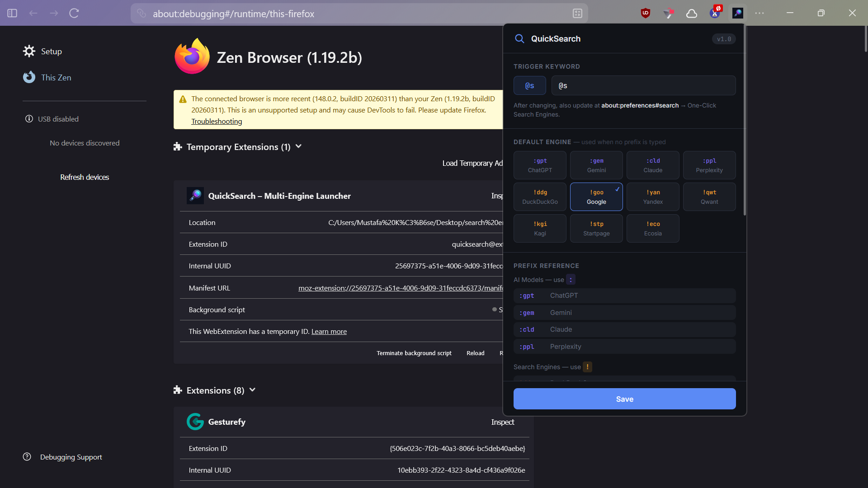Screen dimensions: 868x488
Task: Click the uBlock Origin toolbar icon
Action: (646, 13)
